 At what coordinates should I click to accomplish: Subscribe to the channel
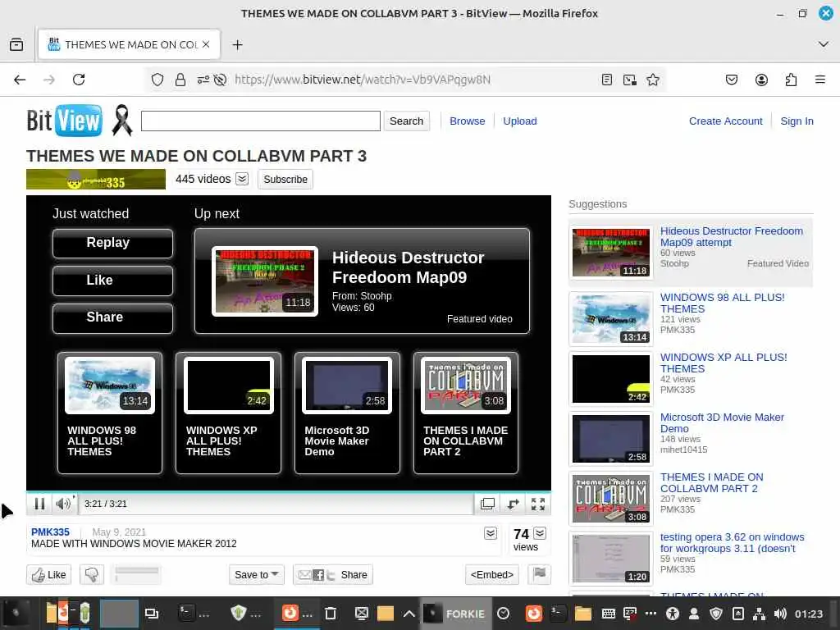285,180
